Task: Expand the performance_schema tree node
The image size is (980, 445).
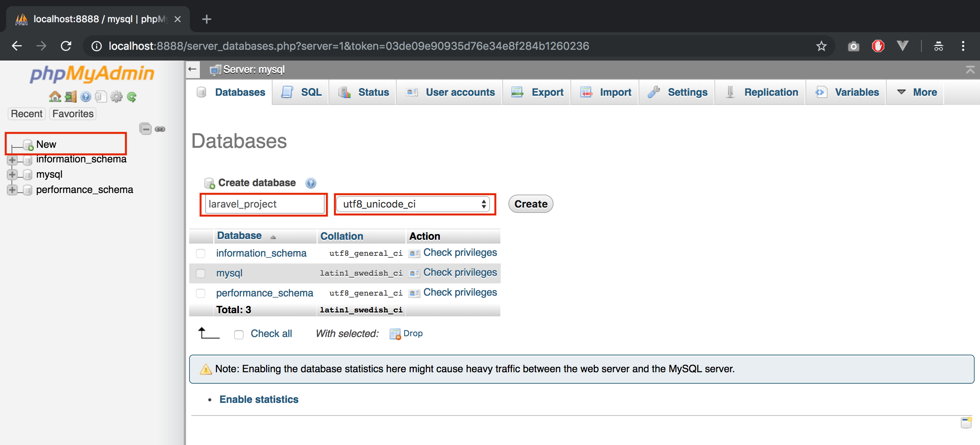Action: 12,190
